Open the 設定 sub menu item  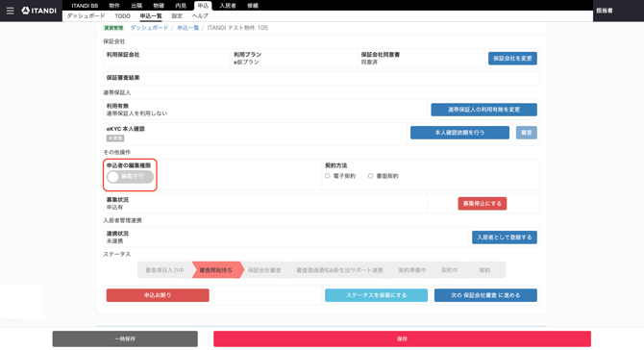pyautogui.click(x=177, y=16)
